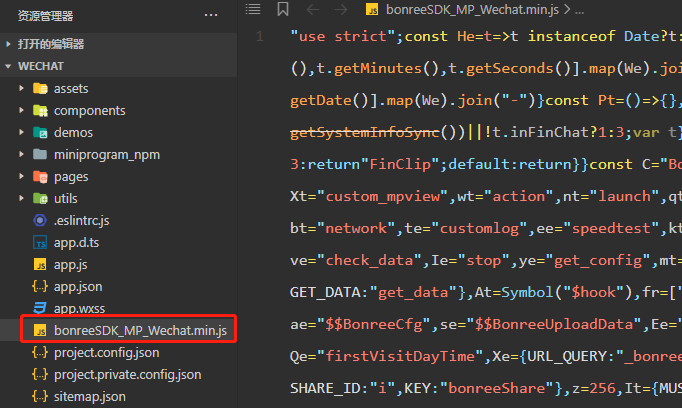Open the pages folder
682x408 pixels.
pos(70,176)
